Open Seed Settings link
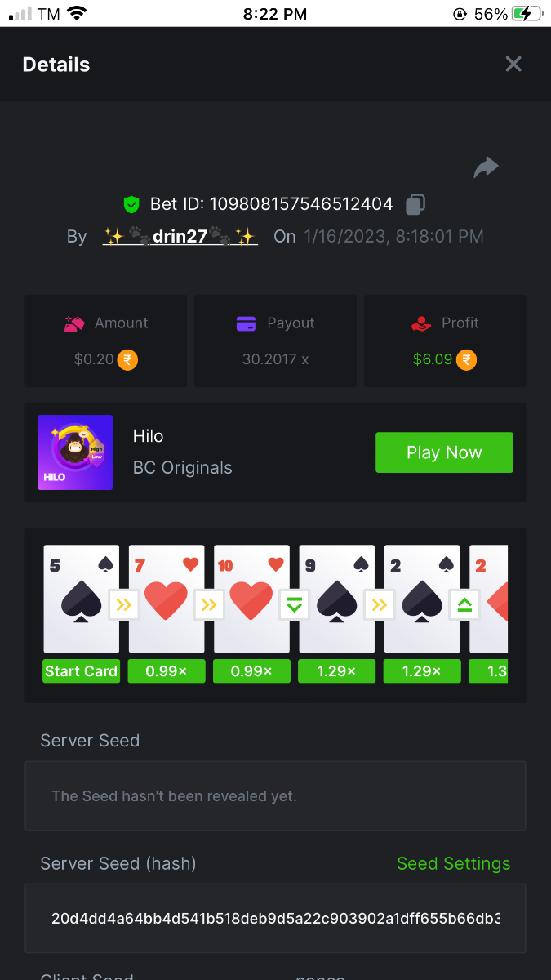This screenshot has height=980, width=551. [453, 863]
